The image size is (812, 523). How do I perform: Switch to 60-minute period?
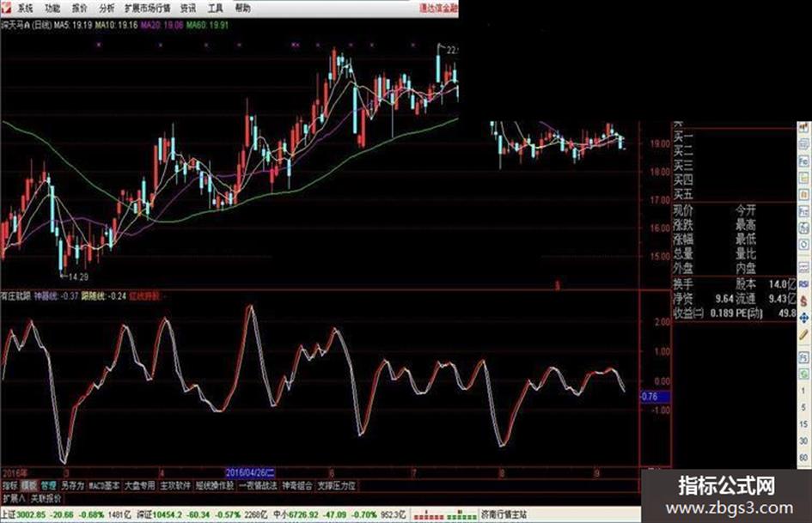tap(803, 457)
